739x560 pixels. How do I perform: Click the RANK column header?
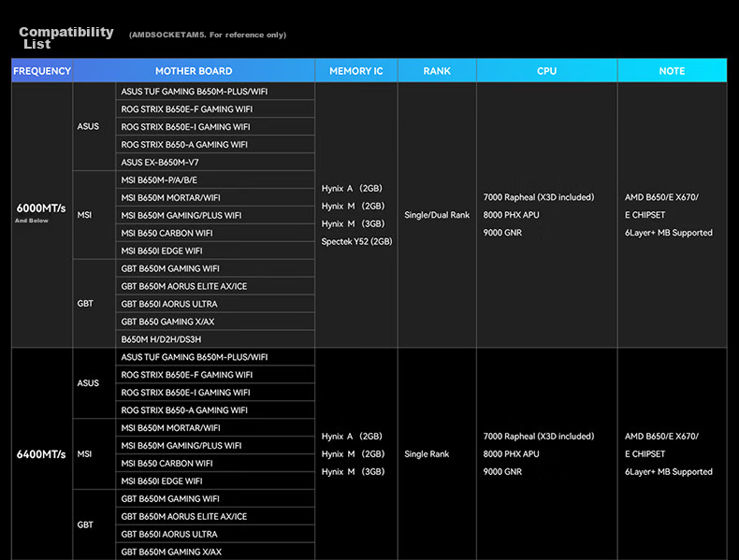coord(437,71)
